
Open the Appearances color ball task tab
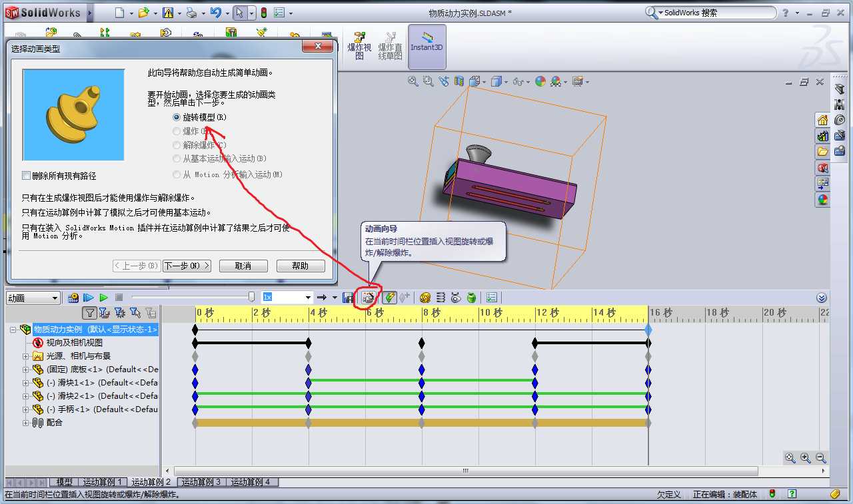(x=822, y=199)
